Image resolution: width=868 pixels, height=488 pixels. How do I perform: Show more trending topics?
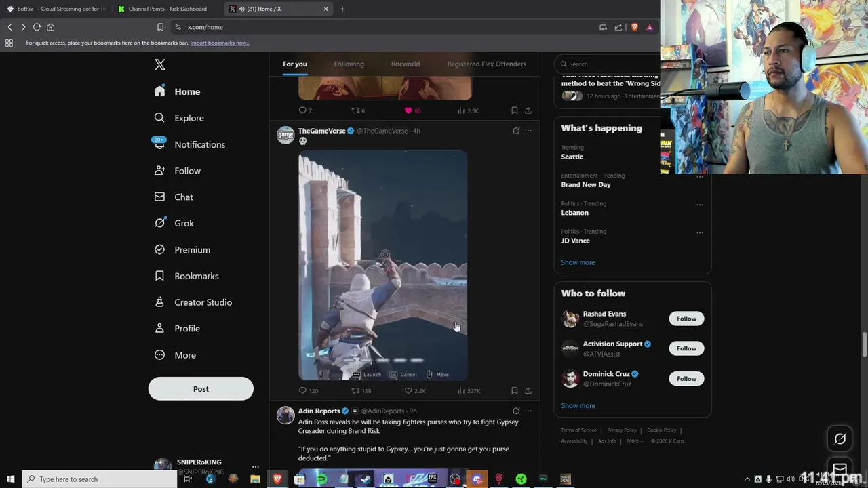click(x=578, y=262)
